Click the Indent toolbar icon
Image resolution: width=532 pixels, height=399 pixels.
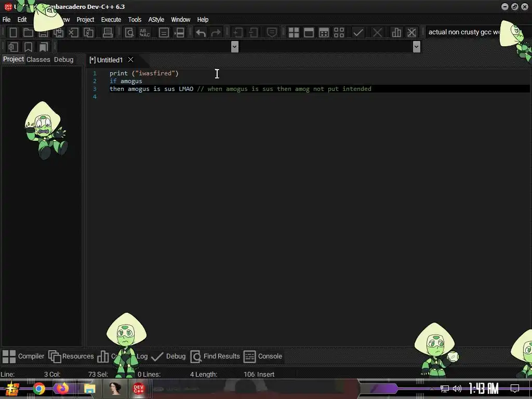pos(237,33)
